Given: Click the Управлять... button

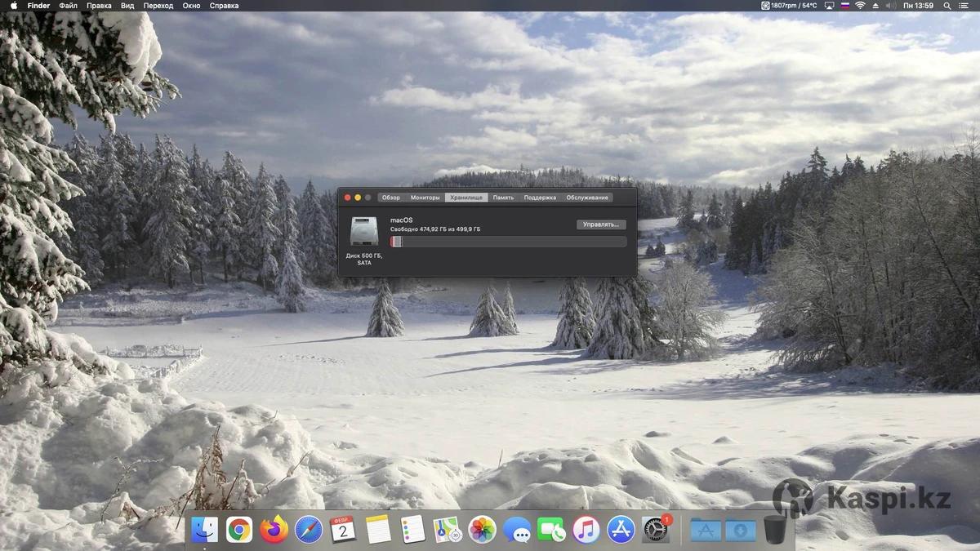Looking at the screenshot, I should click(x=601, y=224).
